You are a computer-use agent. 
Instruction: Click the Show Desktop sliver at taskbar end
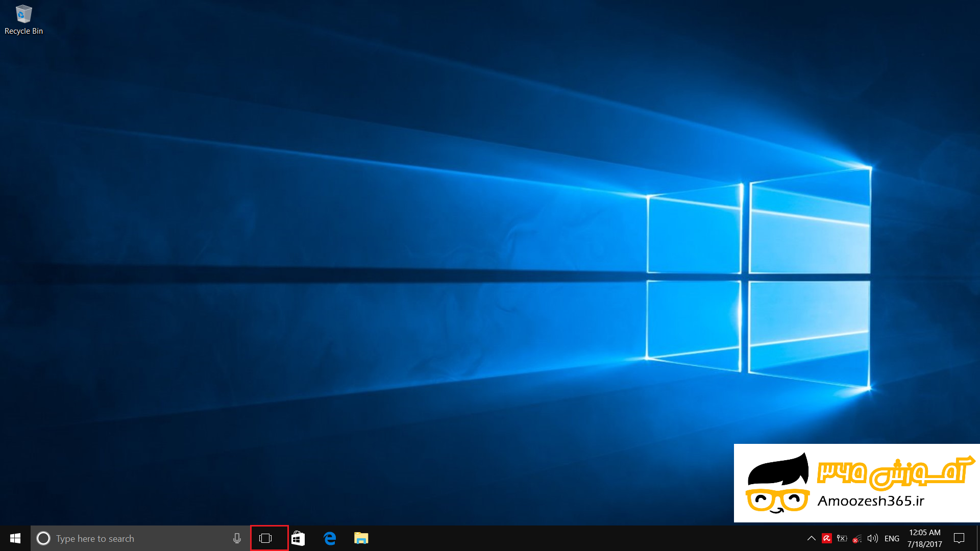pos(978,538)
